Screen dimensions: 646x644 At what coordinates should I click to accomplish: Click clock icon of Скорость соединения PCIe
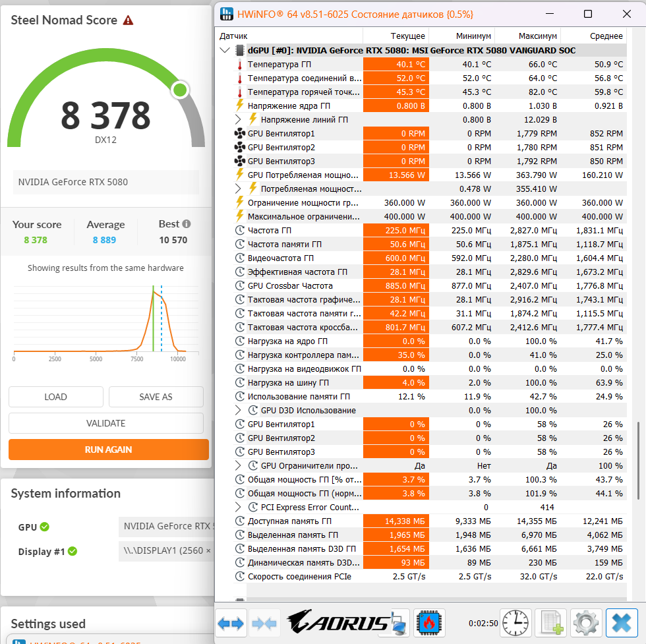240,576
